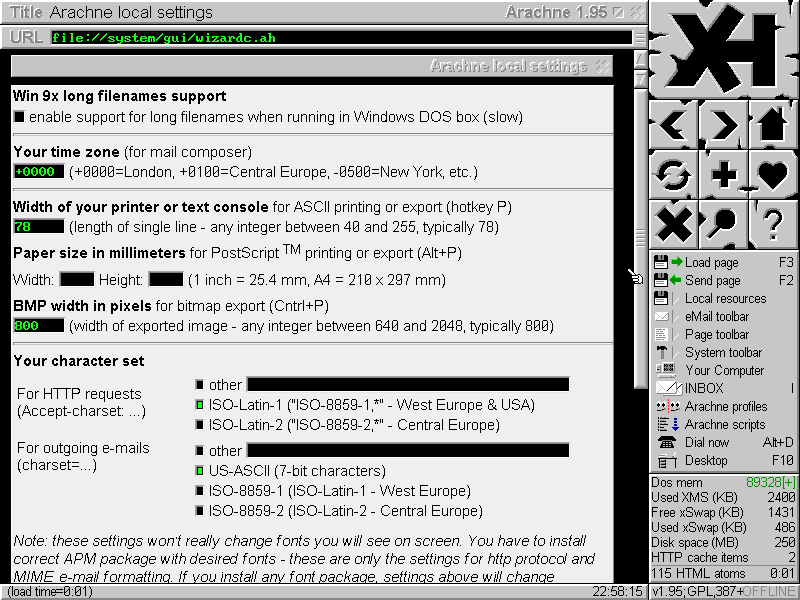Select ISO-8859-2 e-mail charset
The height and width of the screenshot is (600, 800).
(x=199, y=511)
